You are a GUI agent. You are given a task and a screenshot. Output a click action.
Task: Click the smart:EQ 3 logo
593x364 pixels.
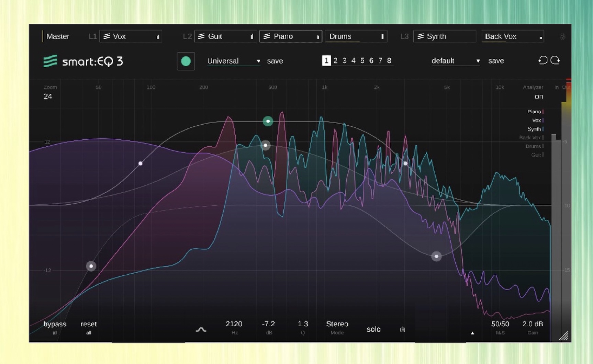[x=83, y=61]
